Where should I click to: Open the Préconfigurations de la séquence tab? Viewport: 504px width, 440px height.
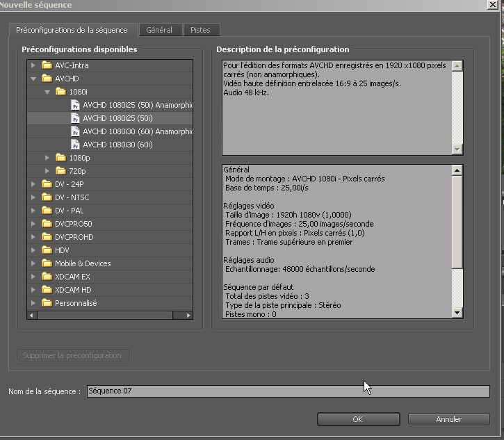(x=72, y=30)
